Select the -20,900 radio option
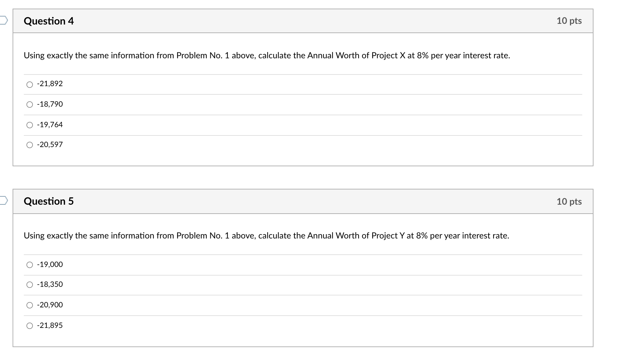Image resolution: width=617 pixels, height=364 pixels. coord(30,305)
